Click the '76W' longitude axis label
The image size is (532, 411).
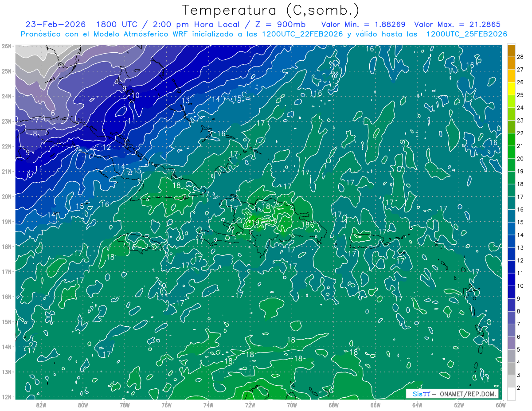[x=167, y=405]
